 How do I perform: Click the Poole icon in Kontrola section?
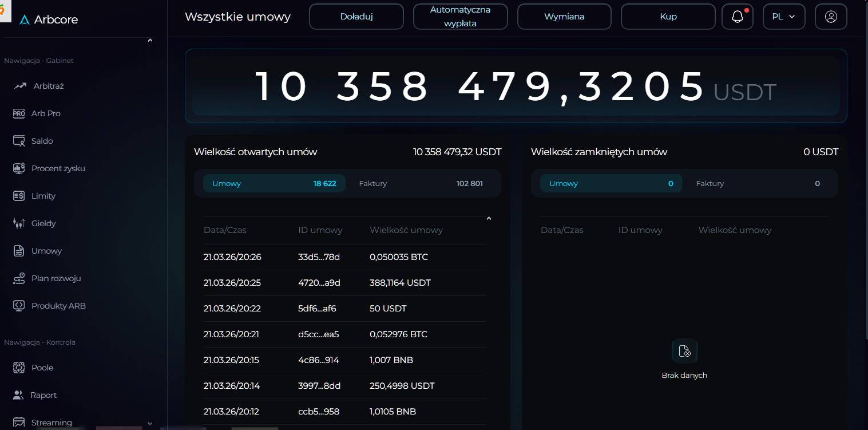pyautogui.click(x=19, y=368)
